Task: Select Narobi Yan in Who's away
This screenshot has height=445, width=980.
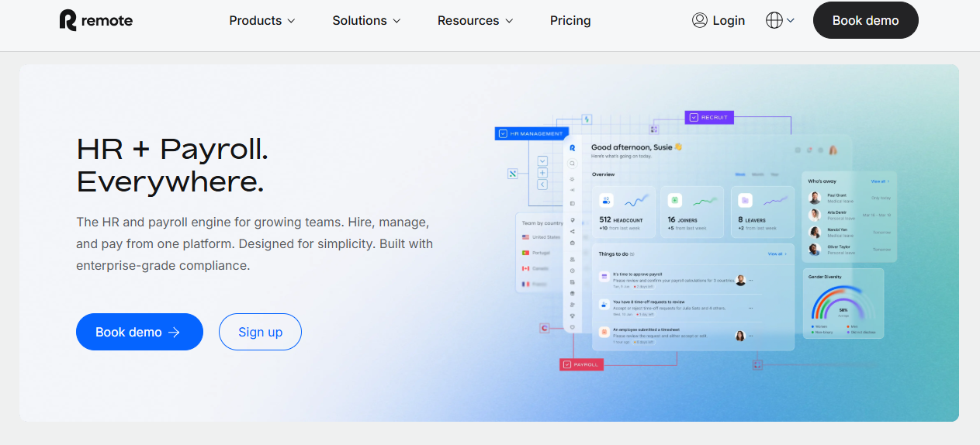Action: 850,232
